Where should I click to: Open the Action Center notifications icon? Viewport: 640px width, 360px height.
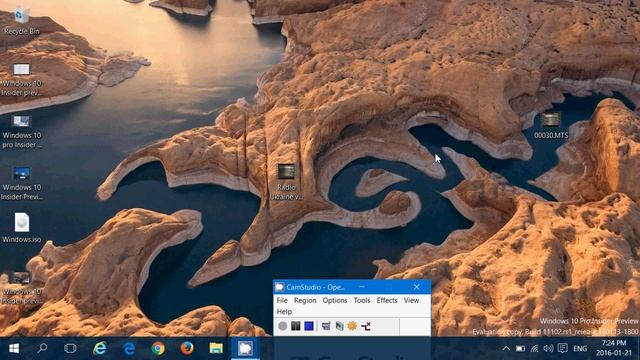(562, 348)
